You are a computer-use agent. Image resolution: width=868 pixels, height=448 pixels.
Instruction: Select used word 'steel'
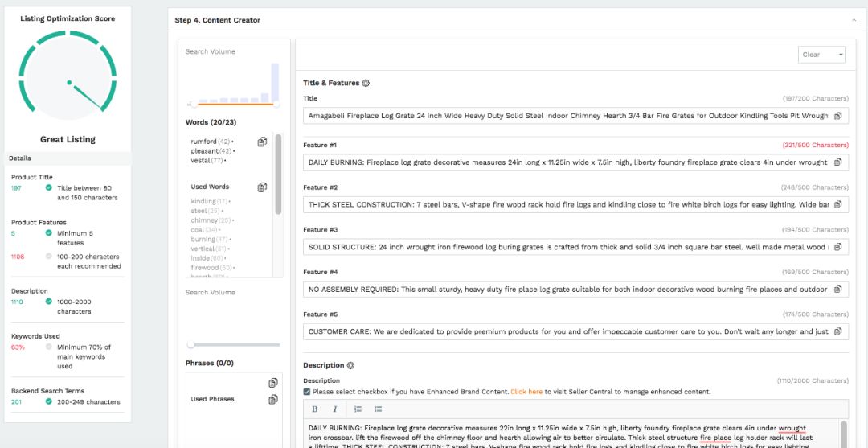click(x=199, y=211)
